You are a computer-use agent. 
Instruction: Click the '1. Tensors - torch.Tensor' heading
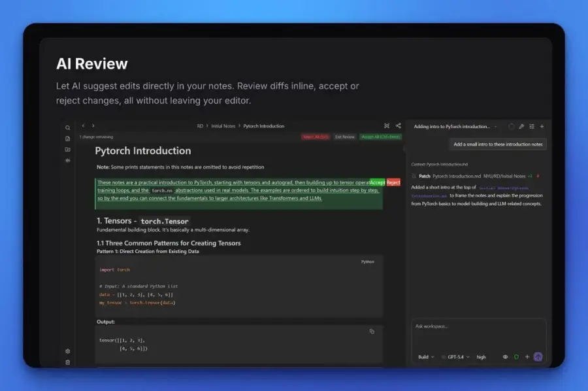[142, 221]
